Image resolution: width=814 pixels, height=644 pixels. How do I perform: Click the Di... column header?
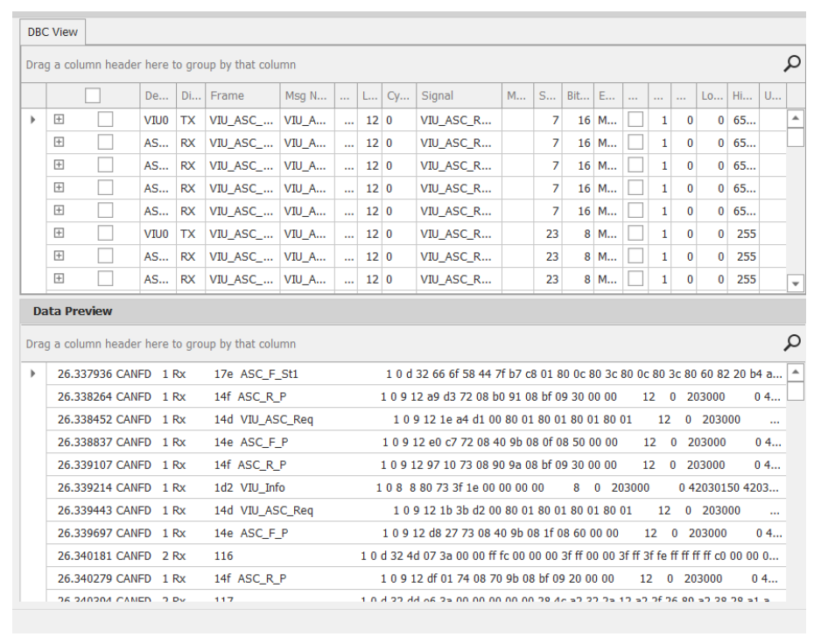[x=191, y=95]
